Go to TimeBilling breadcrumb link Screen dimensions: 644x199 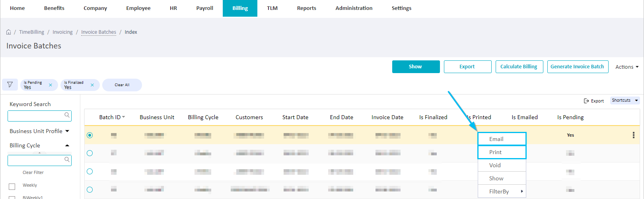tap(32, 32)
